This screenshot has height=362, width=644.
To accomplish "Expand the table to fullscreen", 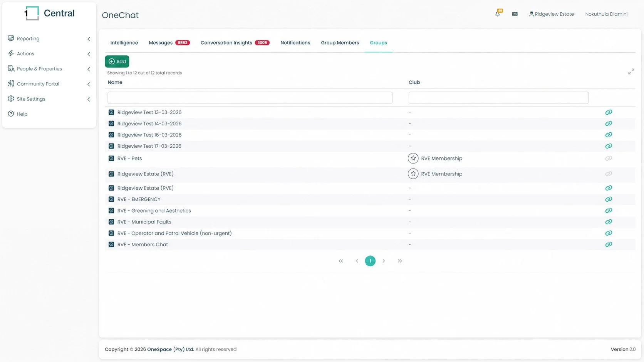I will [631, 72].
